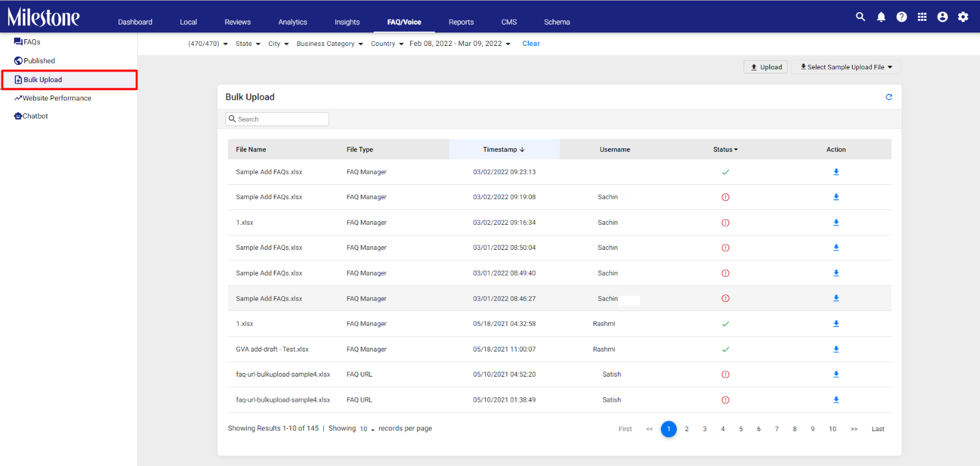This screenshot has height=466, width=980.
Task: Click the search magnifier icon in header
Action: point(861,17)
